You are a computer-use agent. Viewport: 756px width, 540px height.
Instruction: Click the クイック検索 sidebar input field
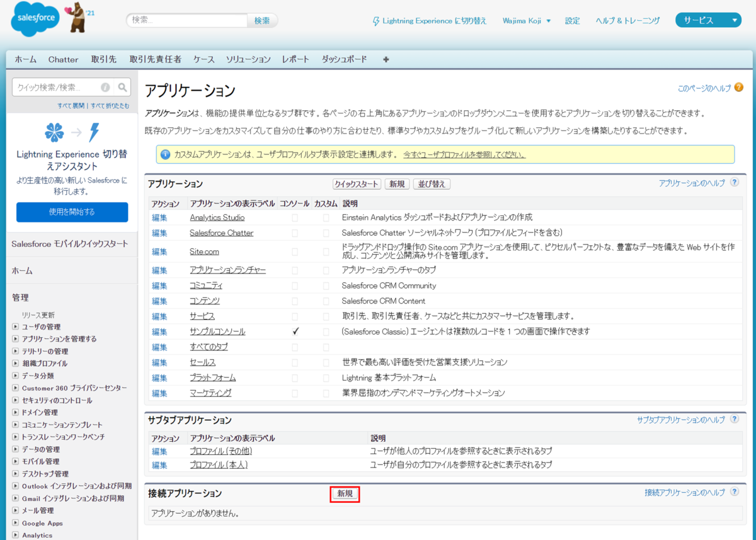pyautogui.click(x=58, y=88)
